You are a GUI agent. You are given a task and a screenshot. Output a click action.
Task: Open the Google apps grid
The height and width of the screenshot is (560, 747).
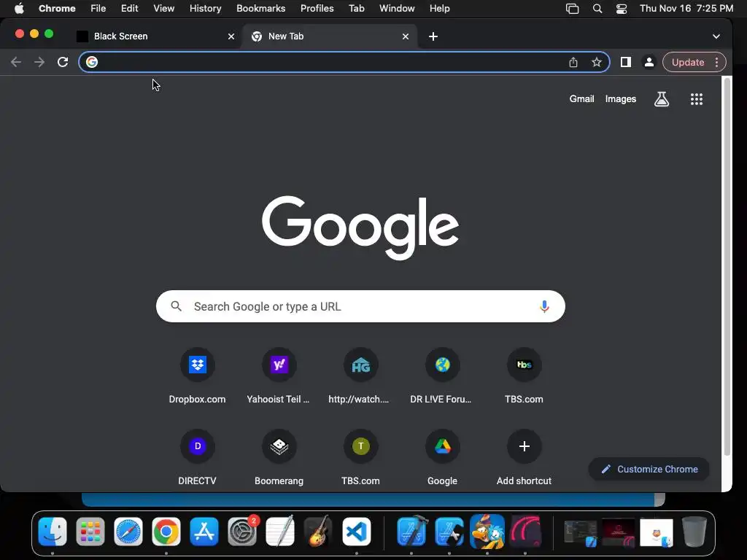coord(697,99)
